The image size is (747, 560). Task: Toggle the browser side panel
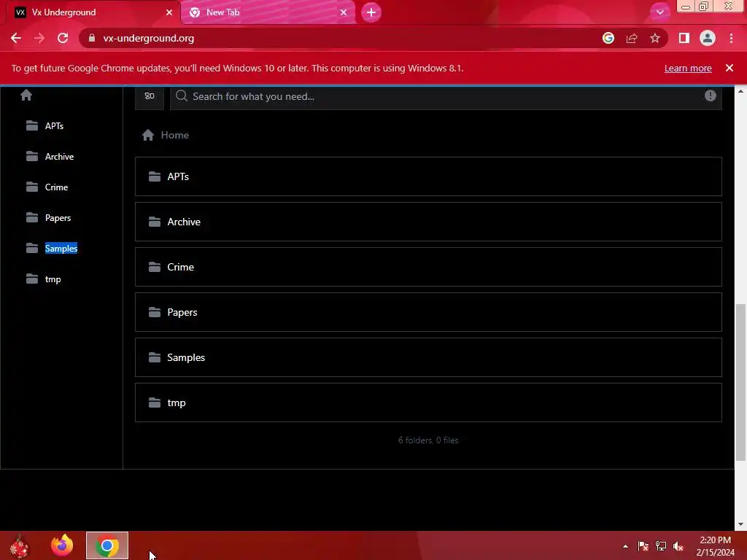pyautogui.click(x=684, y=38)
